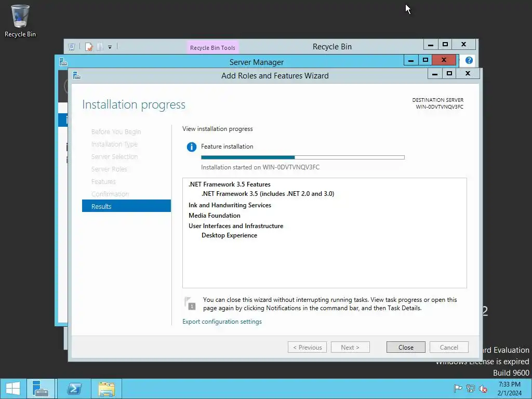
Task: Select the Server Roles step
Action: click(109, 169)
